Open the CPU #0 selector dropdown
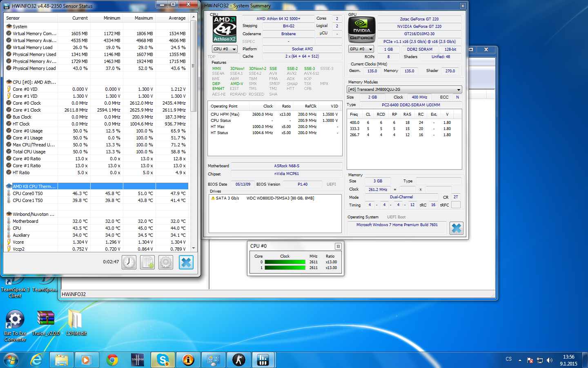 point(225,49)
